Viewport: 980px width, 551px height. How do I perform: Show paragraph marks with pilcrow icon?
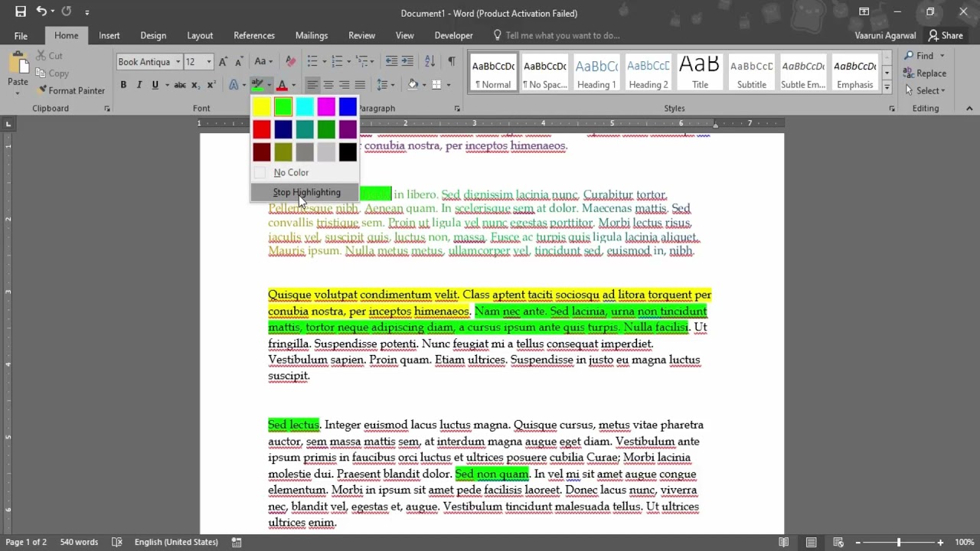point(451,61)
